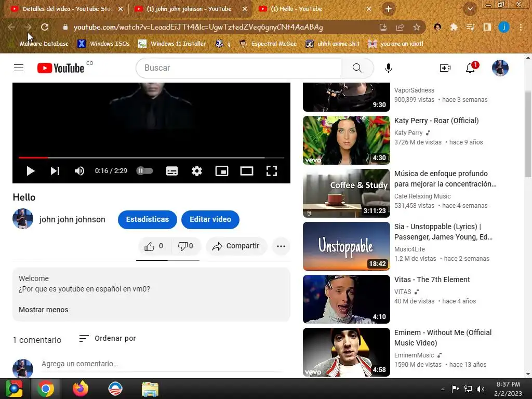This screenshot has height=399, width=532.
Task: Switch to the john john johnson YouTube tab
Action: pyautogui.click(x=189, y=9)
